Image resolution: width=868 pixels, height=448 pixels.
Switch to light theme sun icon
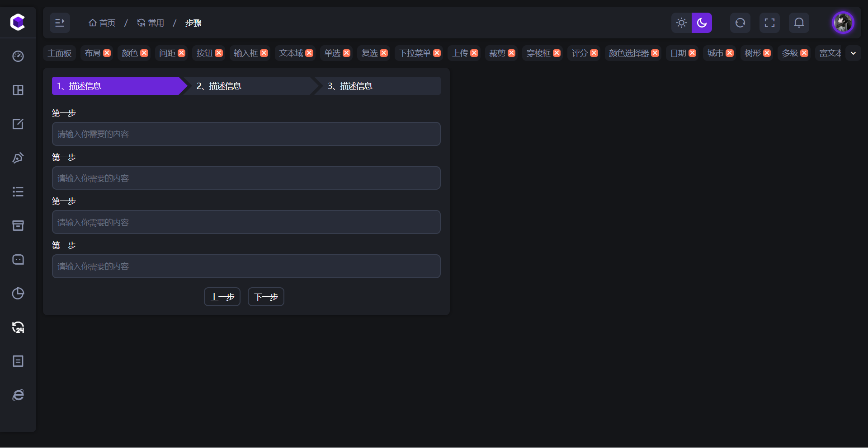pos(681,23)
